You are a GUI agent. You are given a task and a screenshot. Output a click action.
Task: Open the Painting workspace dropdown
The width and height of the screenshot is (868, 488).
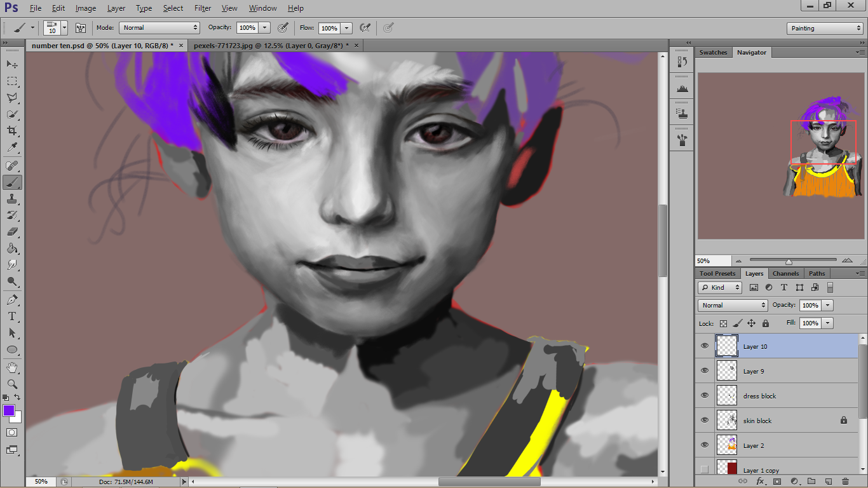[825, 29]
